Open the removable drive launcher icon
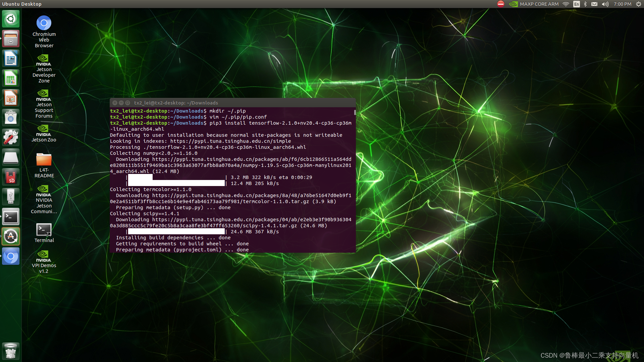Viewport: 644px width, 362px height. tap(11, 157)
